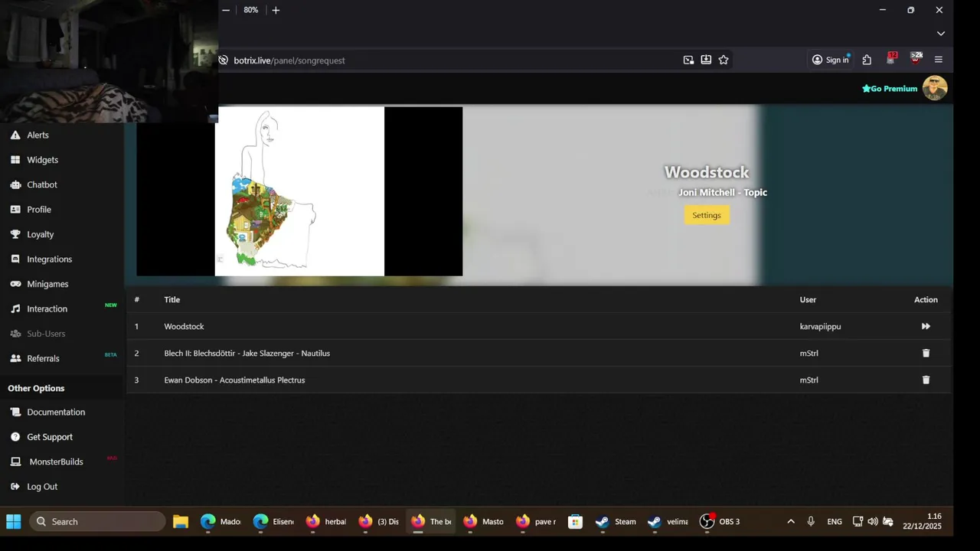Click the Woodstock title in queue
The width and height of the screenshot is (980, 551).
click(x=184, y=326)
